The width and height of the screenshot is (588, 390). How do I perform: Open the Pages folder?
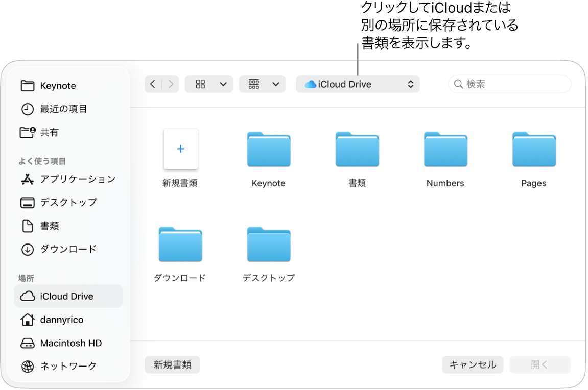pos(533,150)
